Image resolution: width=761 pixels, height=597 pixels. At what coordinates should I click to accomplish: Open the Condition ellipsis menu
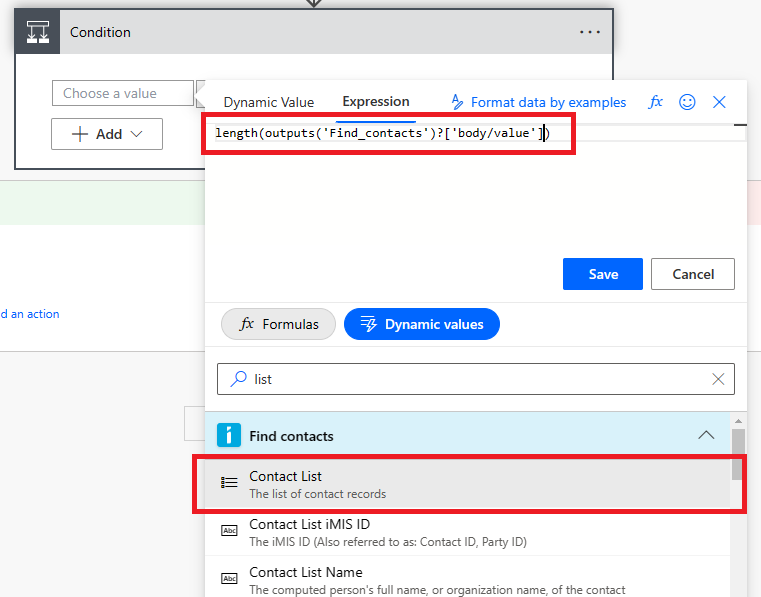(590, 32)
